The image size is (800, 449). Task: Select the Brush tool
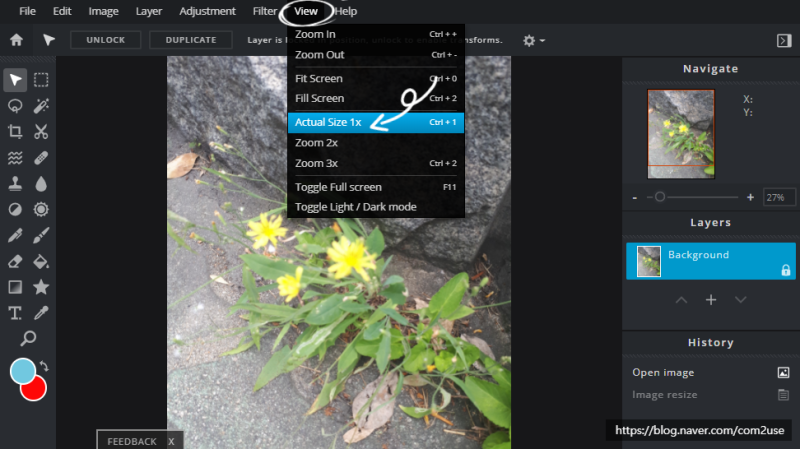[x=41, y=235]
